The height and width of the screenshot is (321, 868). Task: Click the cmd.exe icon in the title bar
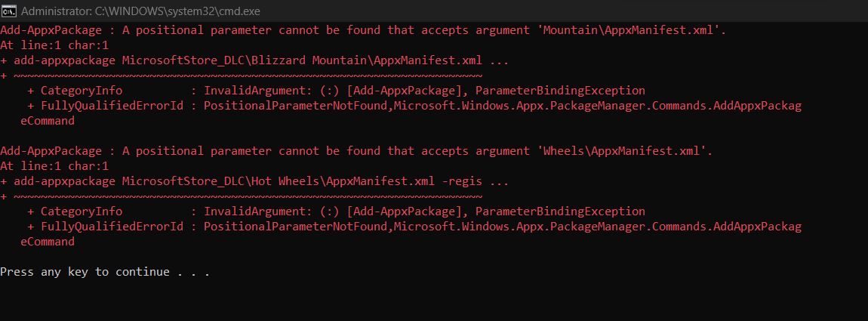point(10,11)
